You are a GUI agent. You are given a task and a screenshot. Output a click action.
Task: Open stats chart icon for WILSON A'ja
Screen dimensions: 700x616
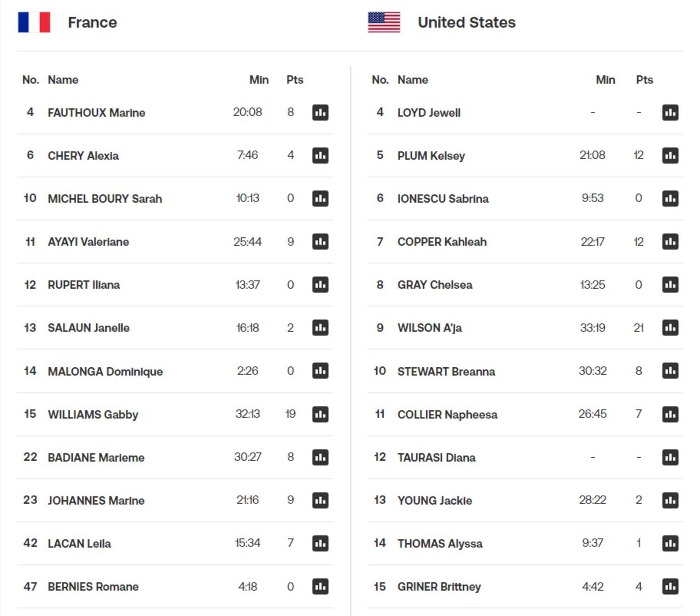pos(670,328)
